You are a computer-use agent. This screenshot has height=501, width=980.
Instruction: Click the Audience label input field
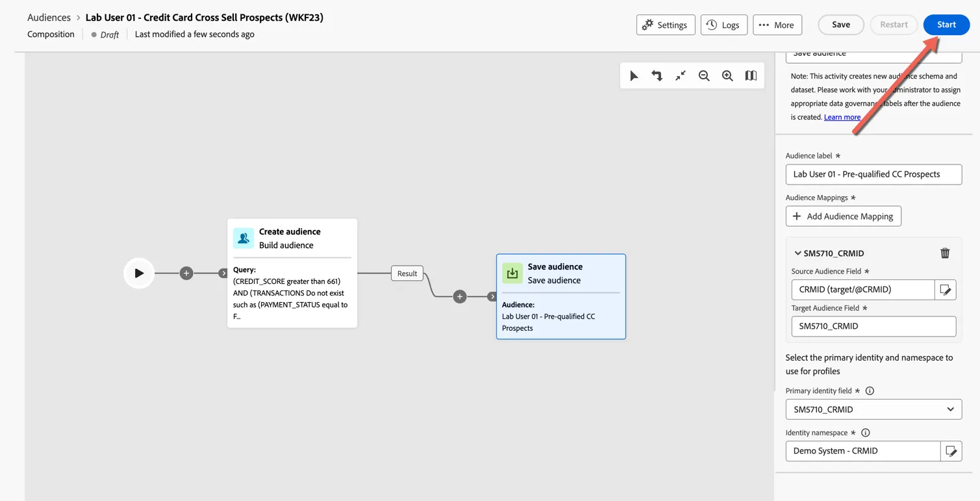point(873,174)
